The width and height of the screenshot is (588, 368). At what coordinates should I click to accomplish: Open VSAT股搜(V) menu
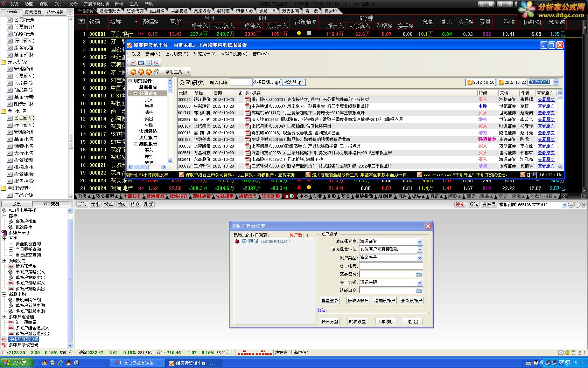(x=234, y=54)
